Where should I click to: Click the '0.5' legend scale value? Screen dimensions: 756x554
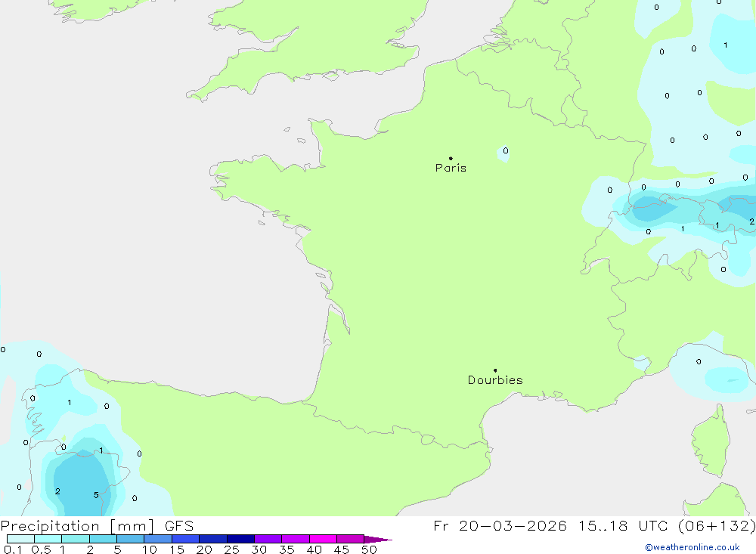41,549
